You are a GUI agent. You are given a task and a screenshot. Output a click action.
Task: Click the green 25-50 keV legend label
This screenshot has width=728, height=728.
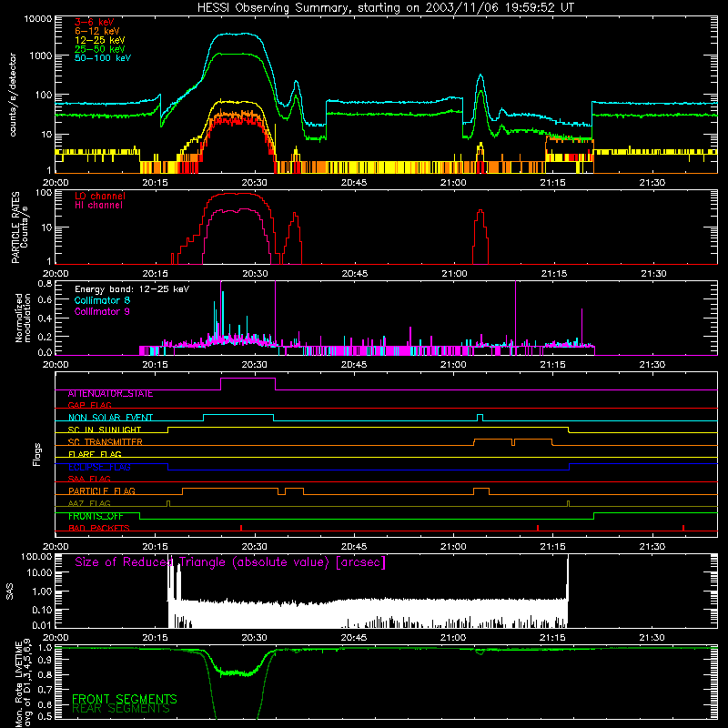tap(100, 49)
